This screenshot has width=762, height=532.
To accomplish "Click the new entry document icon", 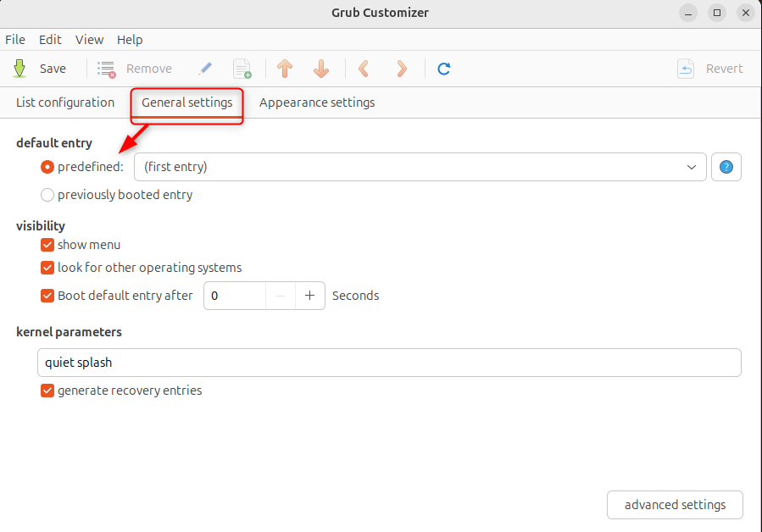I will coord(242,69).
